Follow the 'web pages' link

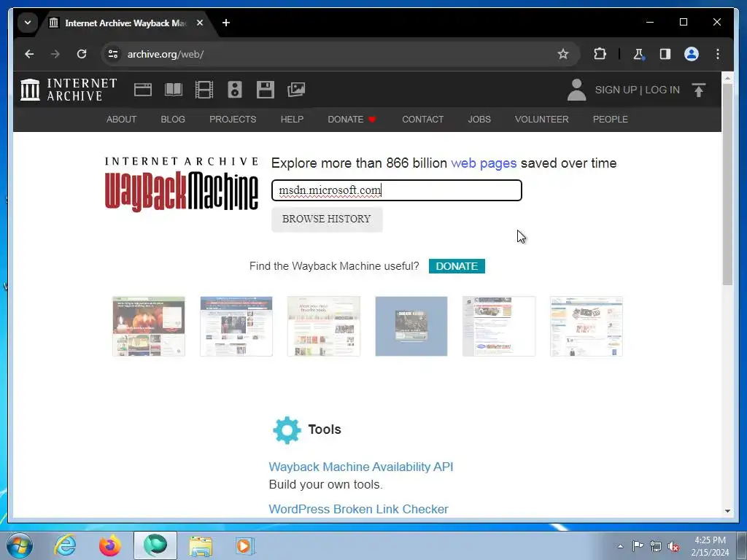click(484, 163)
